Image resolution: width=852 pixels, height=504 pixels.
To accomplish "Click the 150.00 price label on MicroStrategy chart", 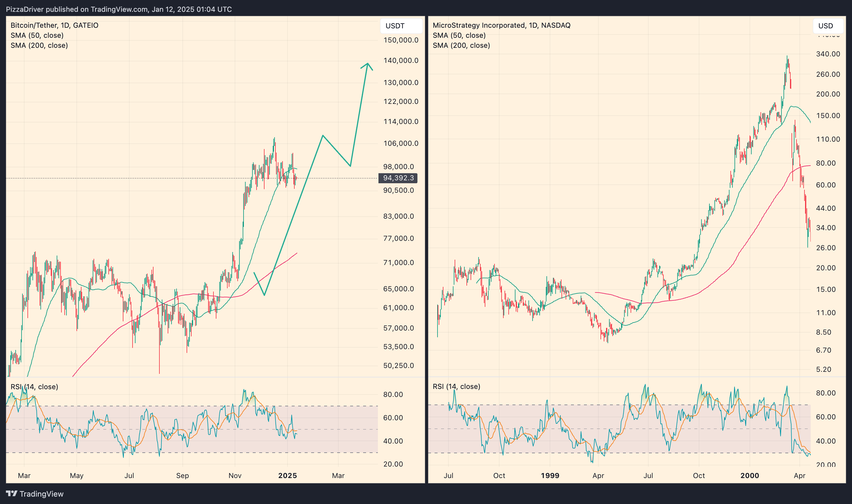I will (828, 115).
